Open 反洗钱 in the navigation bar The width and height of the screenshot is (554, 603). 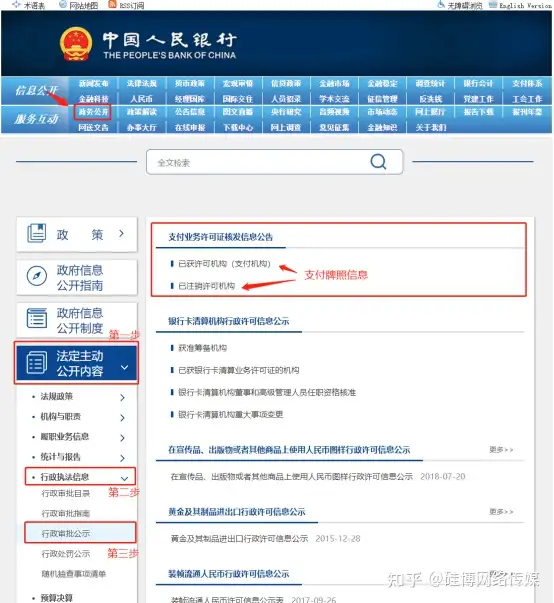431,99
